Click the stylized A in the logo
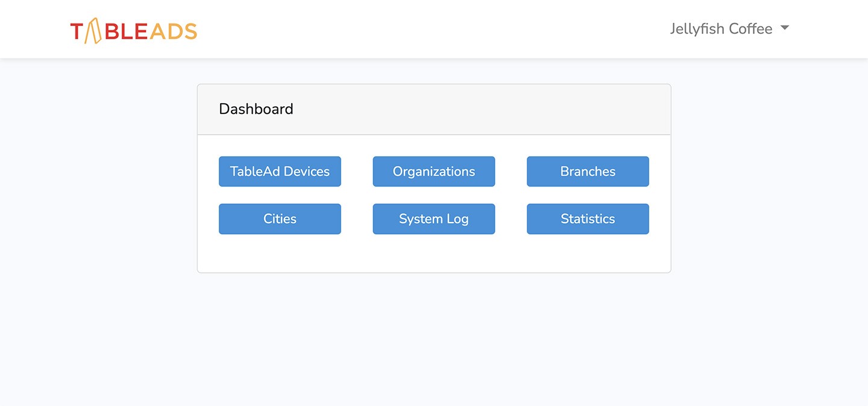868x406 pixels. pyautogui.click(x=92, y=31)
